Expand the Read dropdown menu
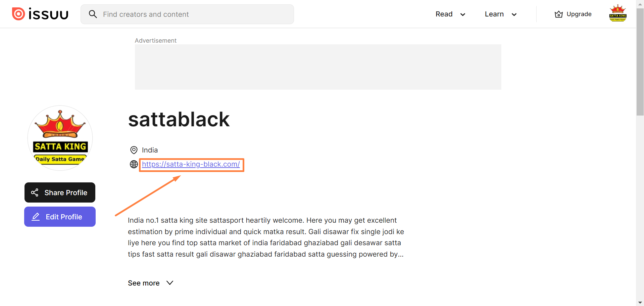The width and height of the screenshot is (644, 306). tap(450, 14)
